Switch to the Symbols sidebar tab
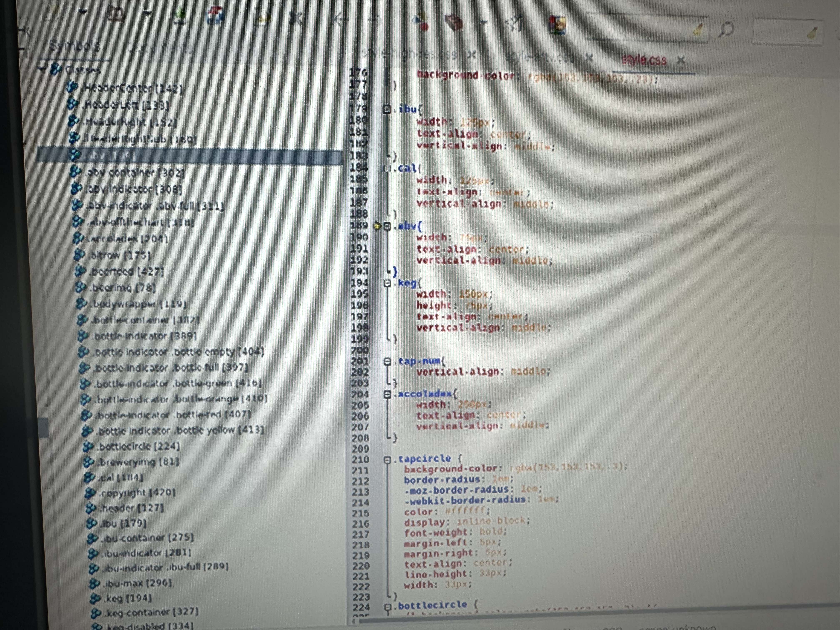Screen dimensions: 840x630 [75, 46]
